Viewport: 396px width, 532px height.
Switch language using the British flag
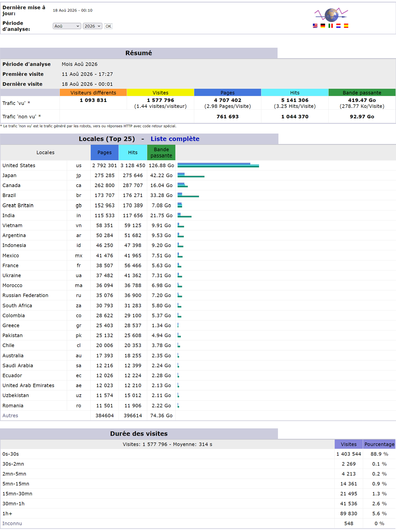click(315, 26)
